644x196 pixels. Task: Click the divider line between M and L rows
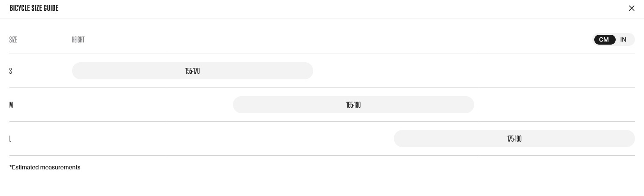point(322,121)
